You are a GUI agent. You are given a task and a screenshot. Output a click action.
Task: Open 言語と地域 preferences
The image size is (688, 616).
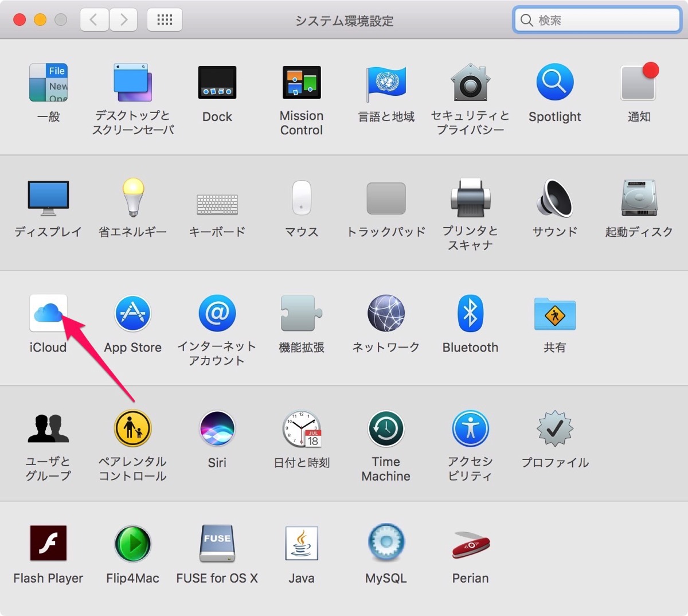tap(386, 83)
